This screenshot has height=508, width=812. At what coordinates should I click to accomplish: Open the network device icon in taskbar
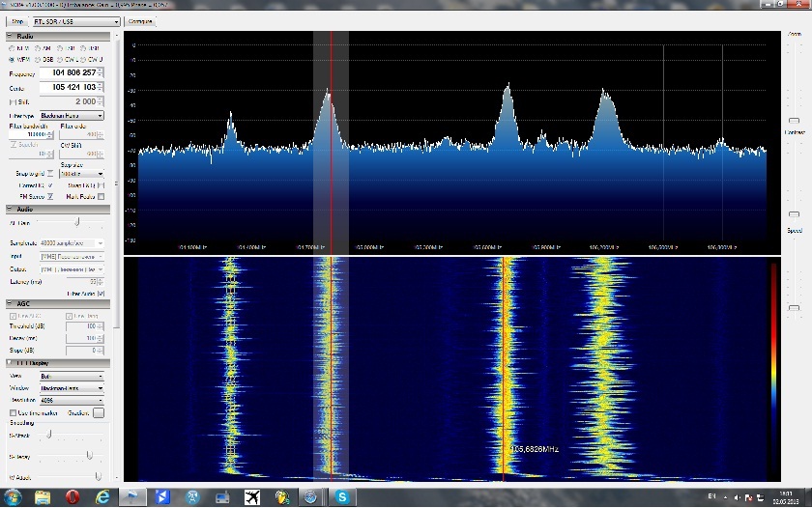[x=222, y=497]
